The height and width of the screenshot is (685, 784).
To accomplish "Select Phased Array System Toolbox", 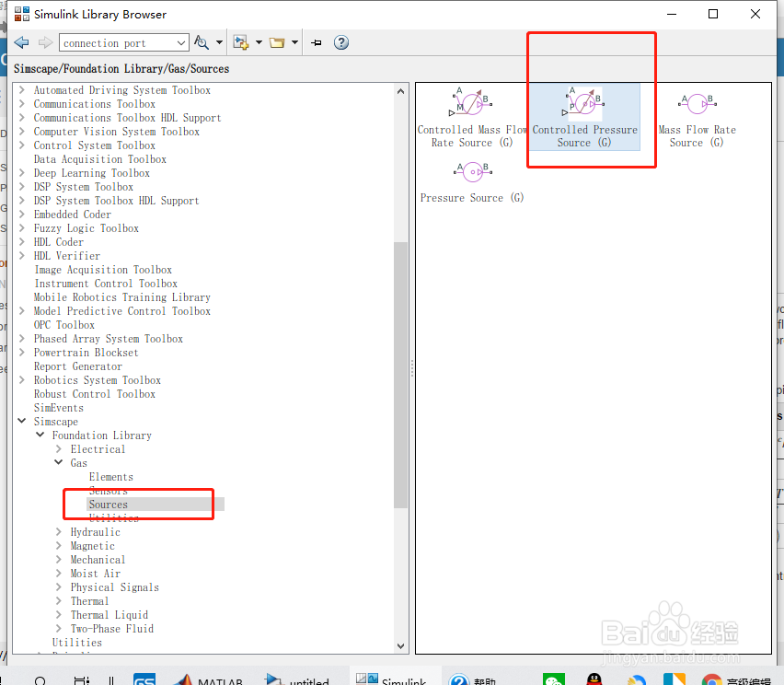I will click(109, 339).
